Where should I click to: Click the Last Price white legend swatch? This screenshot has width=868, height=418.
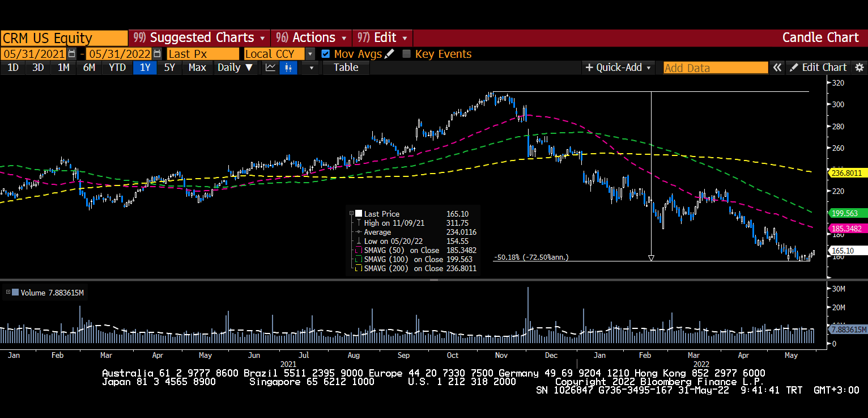tap(358, 214)
